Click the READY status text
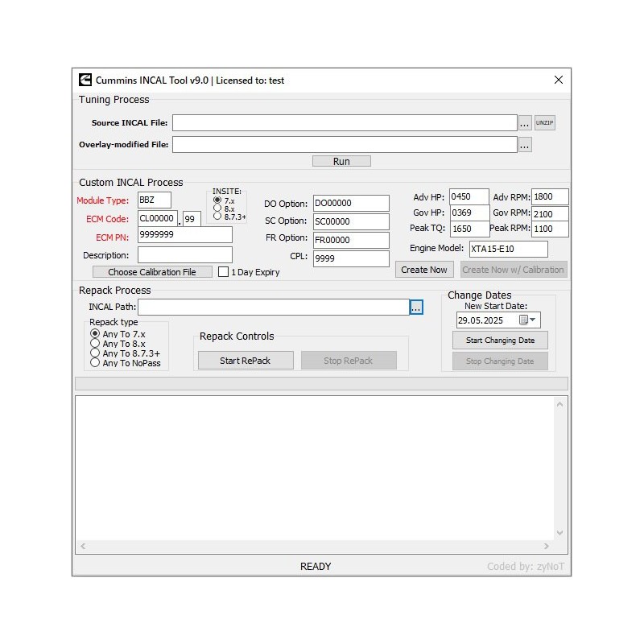 coord(316,567)
